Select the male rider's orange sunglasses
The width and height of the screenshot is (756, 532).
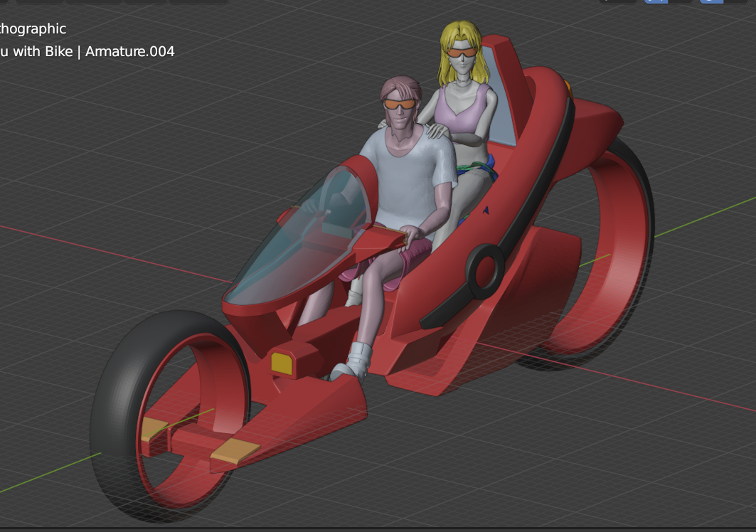click(400, 104)
